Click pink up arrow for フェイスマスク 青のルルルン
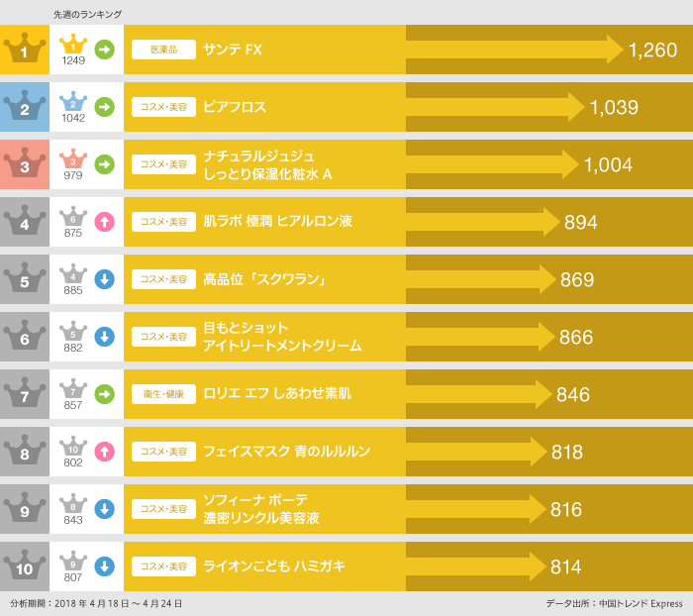 pos(104,452)
